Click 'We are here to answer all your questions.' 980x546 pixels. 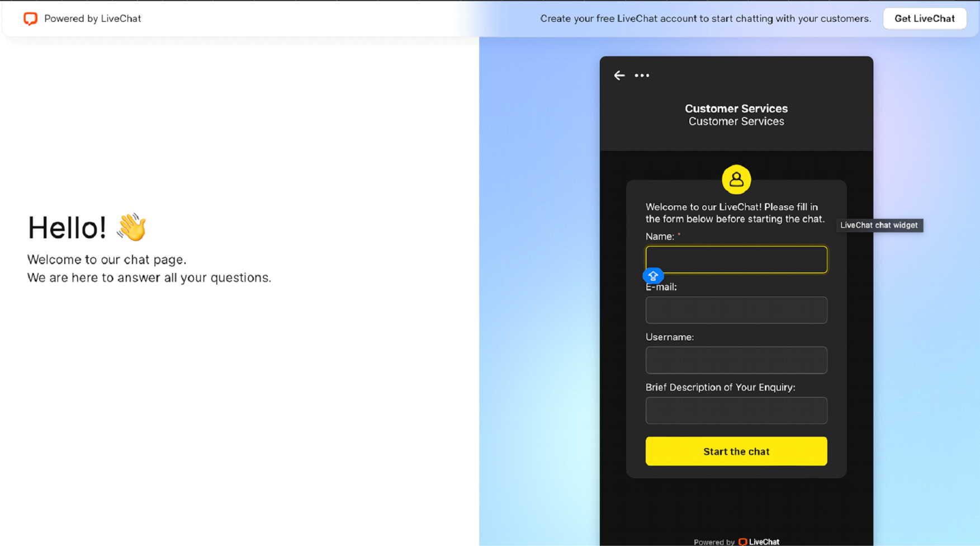pos(149,277)
